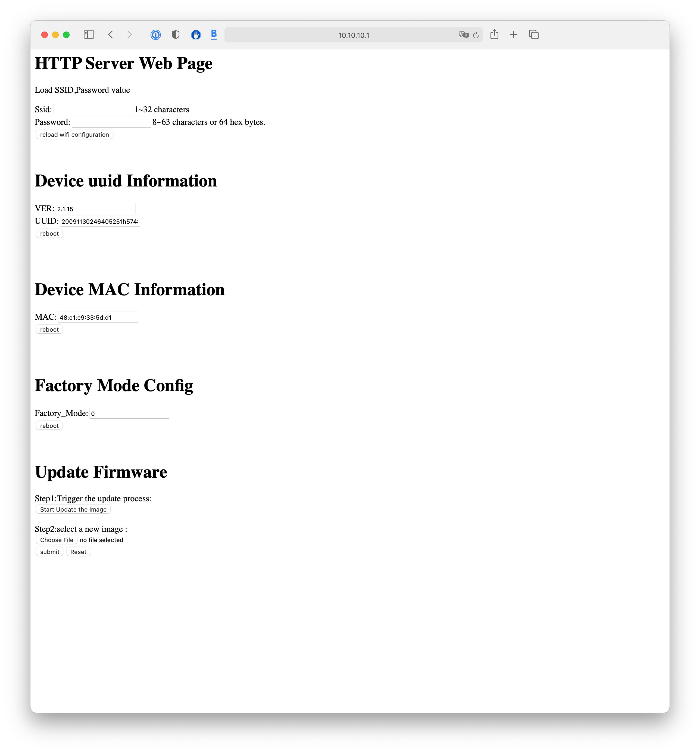Click the brave browser privacy icon
The width and height of the screenshot is (700, 753).
coord(175,34)
